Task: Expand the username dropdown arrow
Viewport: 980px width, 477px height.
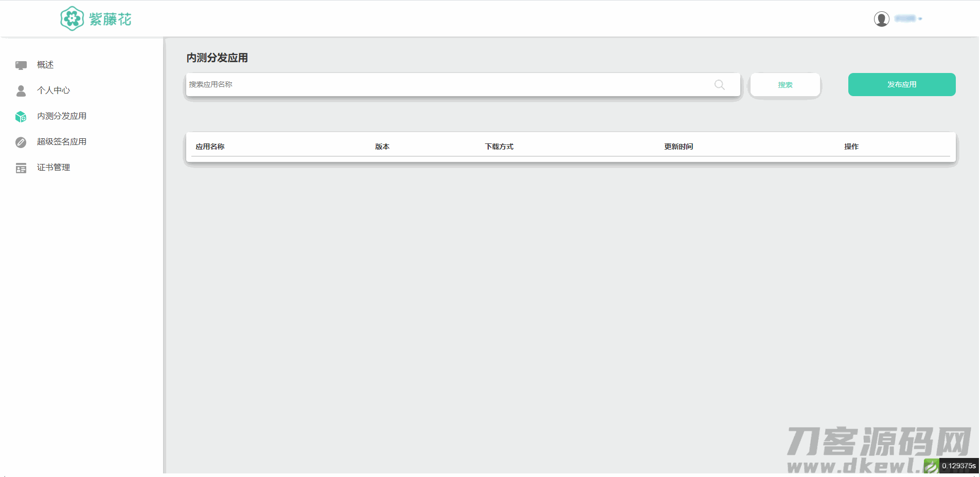Action: pos(920,19)
